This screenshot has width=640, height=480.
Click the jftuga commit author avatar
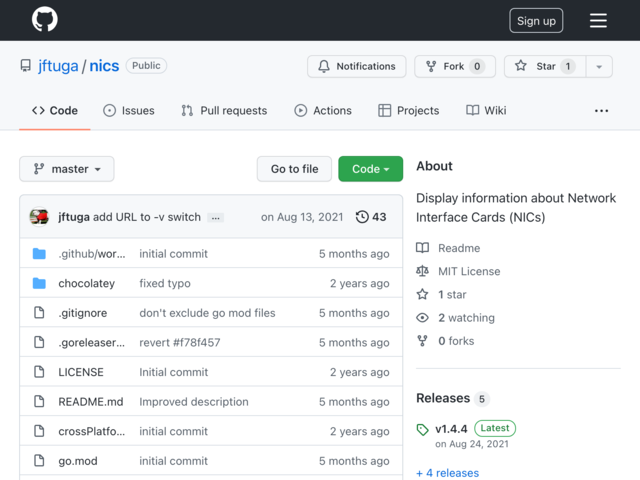tap(39, 217)
